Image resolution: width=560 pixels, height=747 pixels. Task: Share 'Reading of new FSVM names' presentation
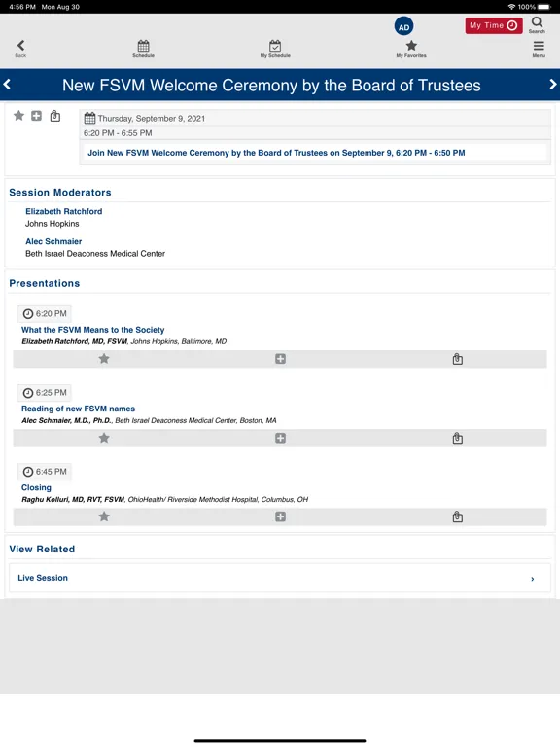[x=458, y=438]
